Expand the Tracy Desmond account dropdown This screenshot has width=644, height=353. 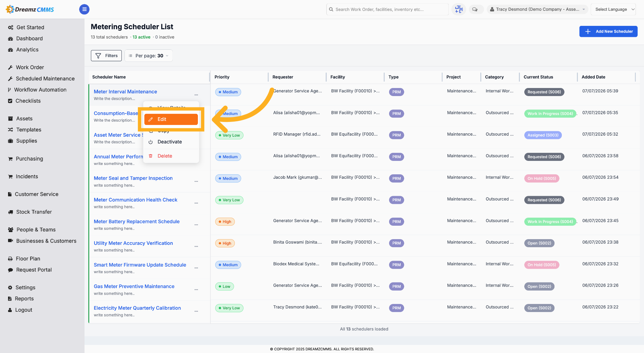(537, 9)
